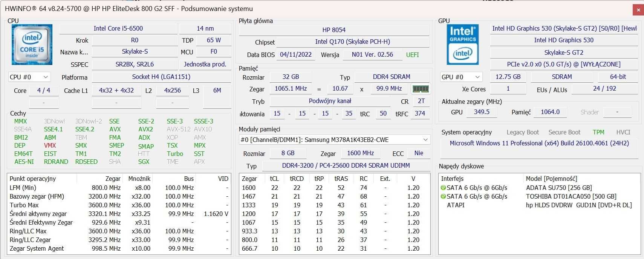Screen dimensions: 644x259
Task: Open the CPU #0 selector dropdown
Action: 29,77
